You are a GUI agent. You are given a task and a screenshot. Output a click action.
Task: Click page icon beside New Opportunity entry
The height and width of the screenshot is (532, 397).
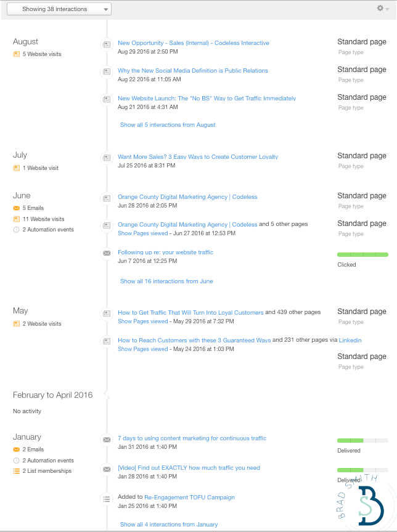point(107,44)
